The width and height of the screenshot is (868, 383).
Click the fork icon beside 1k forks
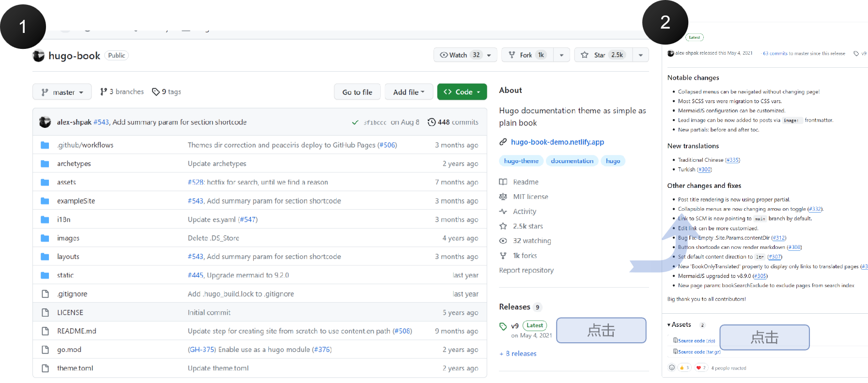[x=503, y=256]
